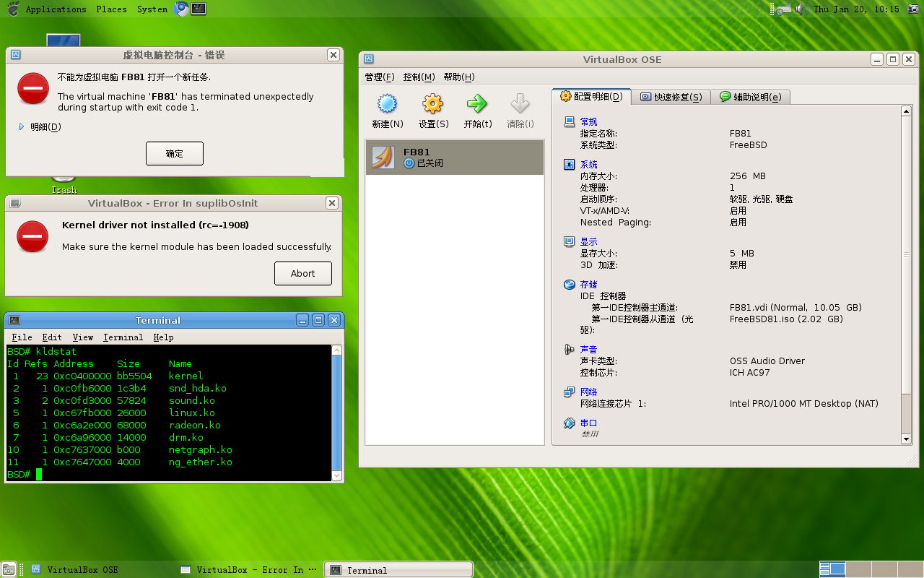
Task: Open the Terminal Help menu
Action: [x=163, y=337]
